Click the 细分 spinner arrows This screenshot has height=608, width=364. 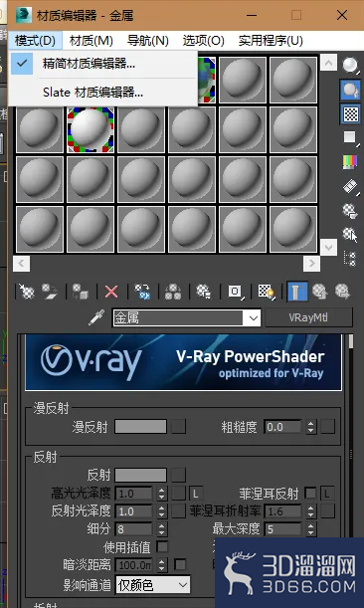(x=162, y=529)
